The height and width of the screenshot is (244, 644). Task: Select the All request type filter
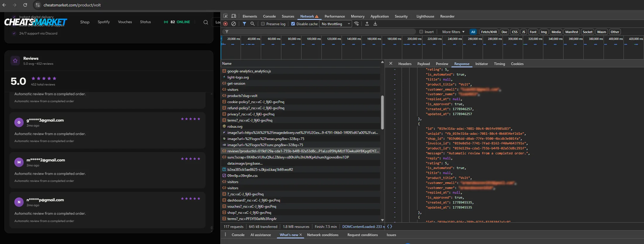coord(473,32)
